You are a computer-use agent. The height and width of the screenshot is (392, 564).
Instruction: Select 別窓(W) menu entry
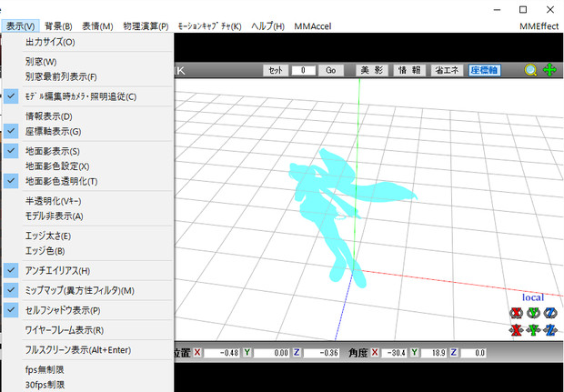pos(88,62)
